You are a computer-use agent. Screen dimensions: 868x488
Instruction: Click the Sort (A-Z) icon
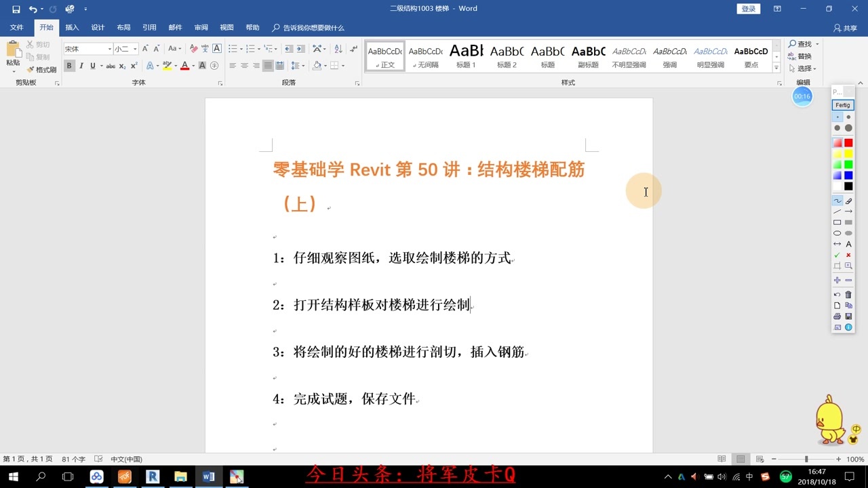tap(337, 49)
